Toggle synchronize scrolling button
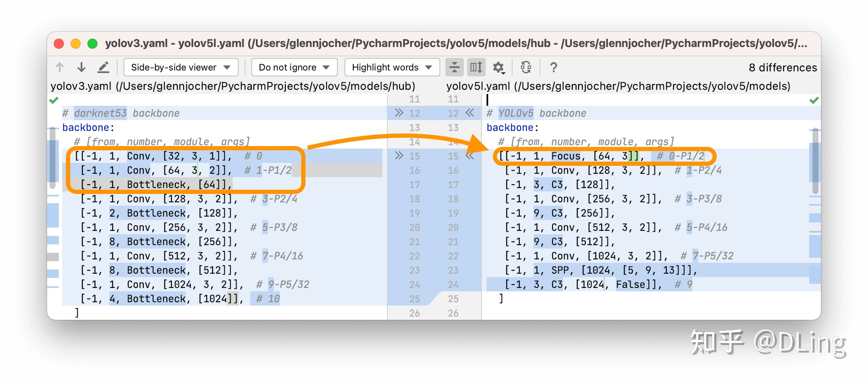 (x=476, y=67)
